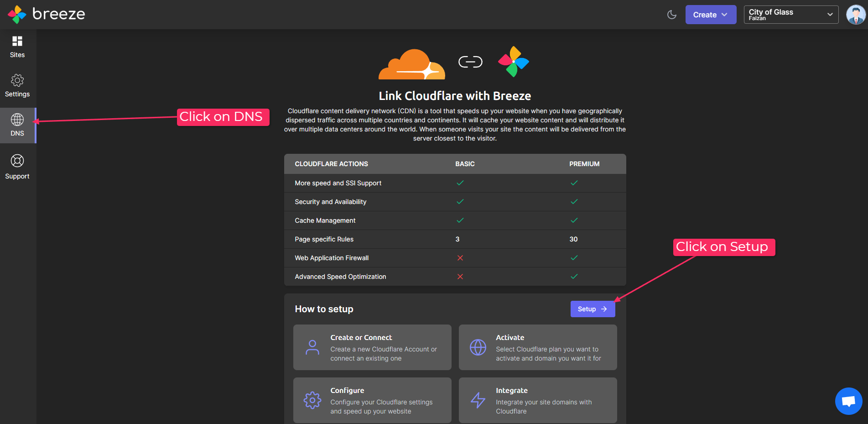This screenshot has height=424, width=868.
Task: Click the 'Page specific Rules' row label
Action: 324,239
